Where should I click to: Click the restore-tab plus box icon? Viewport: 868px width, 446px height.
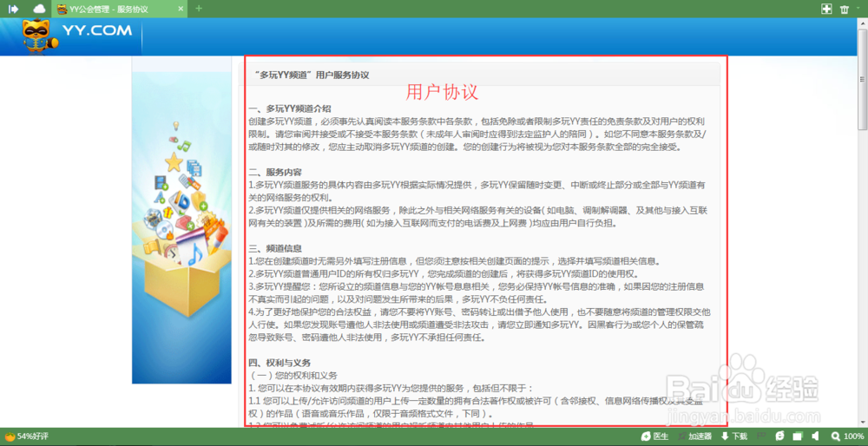click(826, 9)
